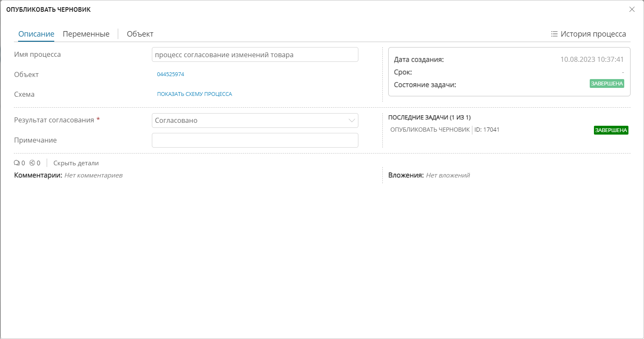Click Скрыть детали
Image resolution: width=644 pixels, height=339 pixels.
[x=76, y=163]
